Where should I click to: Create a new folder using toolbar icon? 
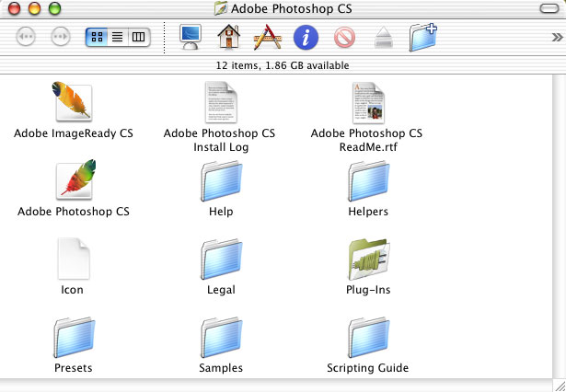pos(423,38)
